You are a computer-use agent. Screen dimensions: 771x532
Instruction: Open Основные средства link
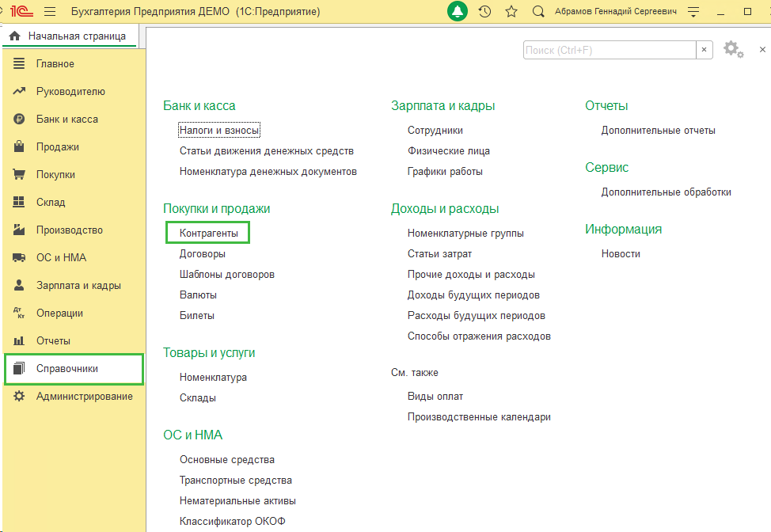[x=226, y=460]
